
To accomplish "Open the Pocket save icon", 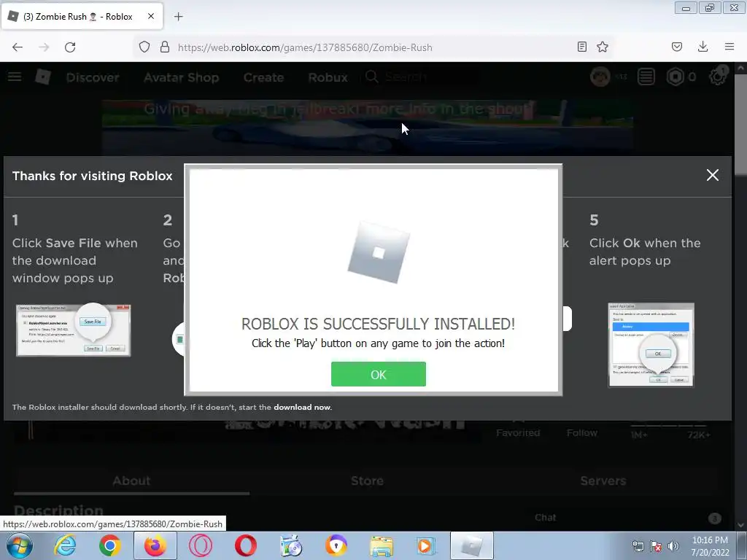I will (676, 47).
